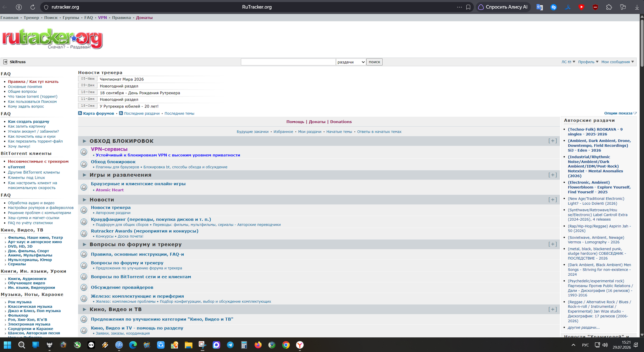Click the [+] toggle on Вопросы по форуму и трекеру
This screenshot has width=644, height=352.
(552, 244)
